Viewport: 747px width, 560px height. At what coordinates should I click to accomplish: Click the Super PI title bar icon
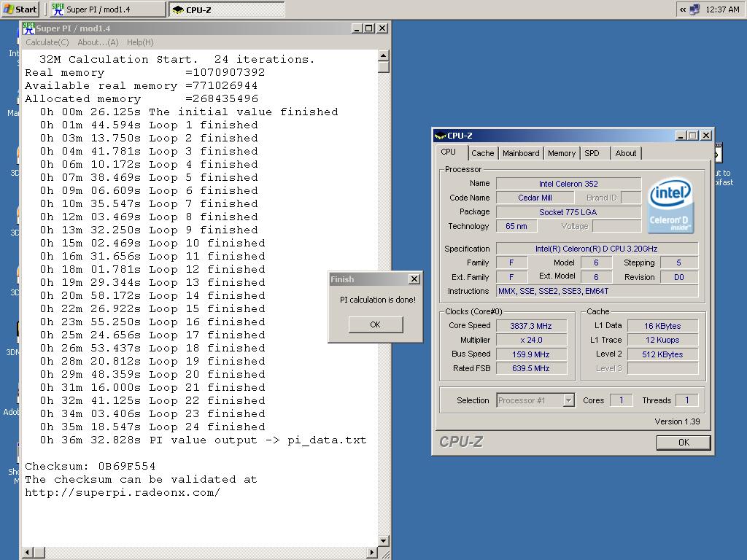[x=29, y=28]
